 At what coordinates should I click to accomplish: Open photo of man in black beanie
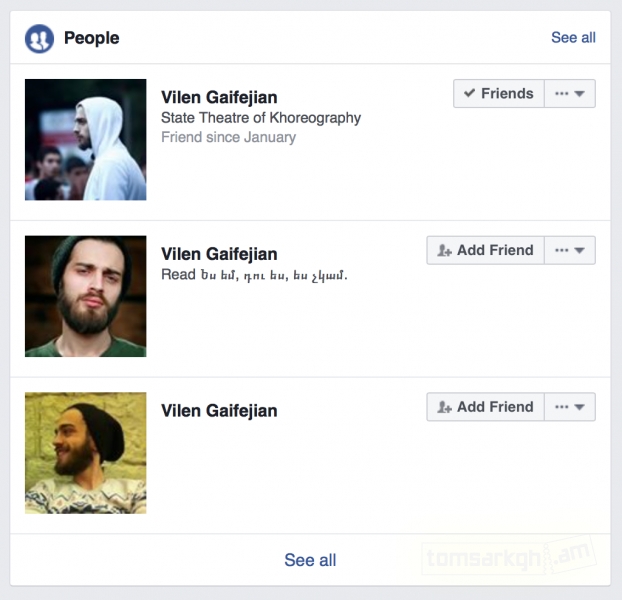click(x=86, y=453)
